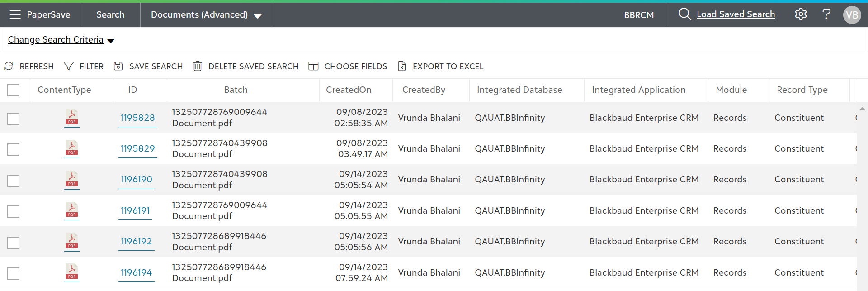Go to the Search tab
Image resolution: width=868 pixels, height=291 pixels.
tap(110, 15)
